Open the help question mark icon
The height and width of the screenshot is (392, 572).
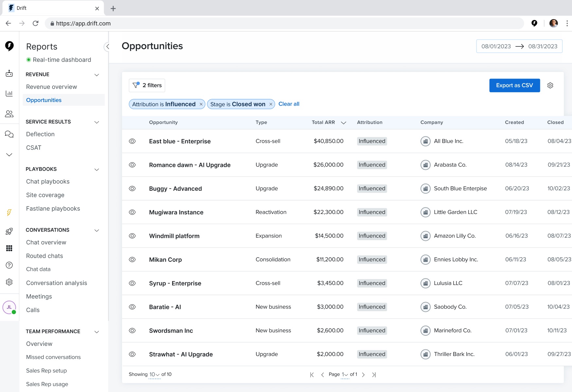pos(9,265)
